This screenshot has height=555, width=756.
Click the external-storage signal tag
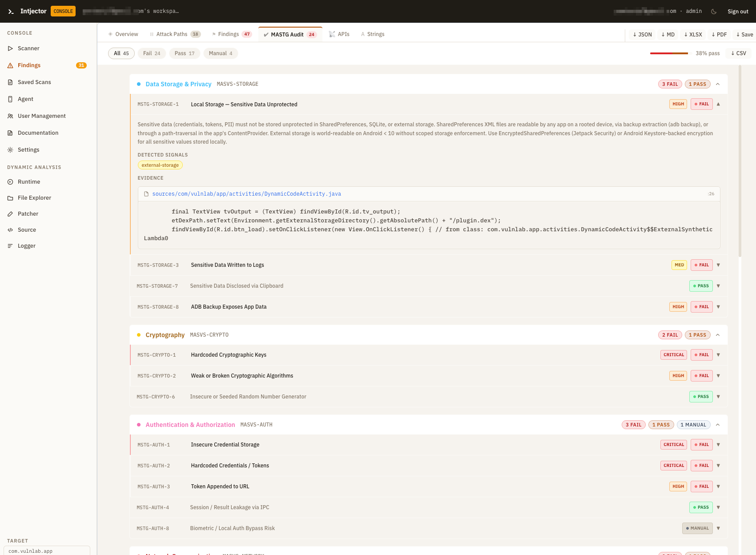point(160,165)
